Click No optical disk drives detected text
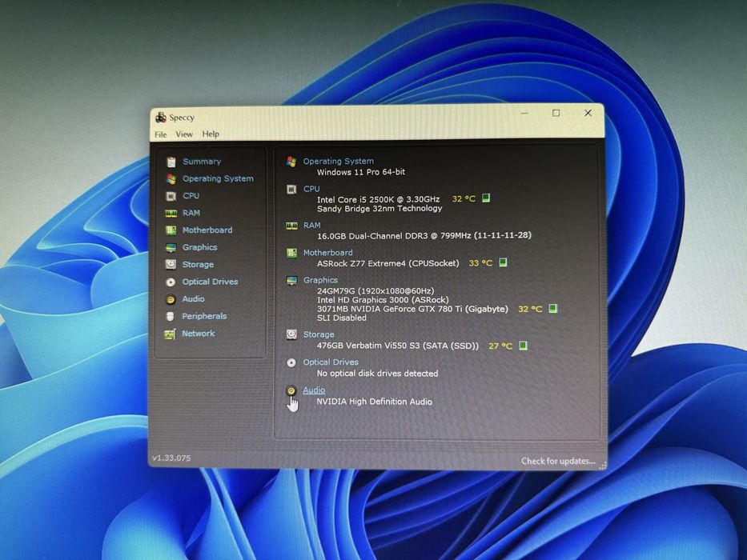This screenshot has width=747, height=560. coord(377,374)
